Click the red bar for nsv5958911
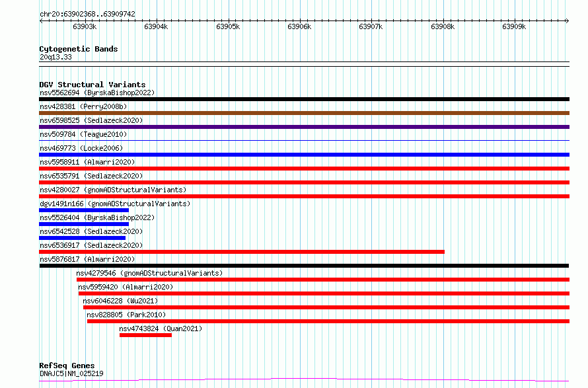Screen dimensions: 588x388 [x=304, y=169]
